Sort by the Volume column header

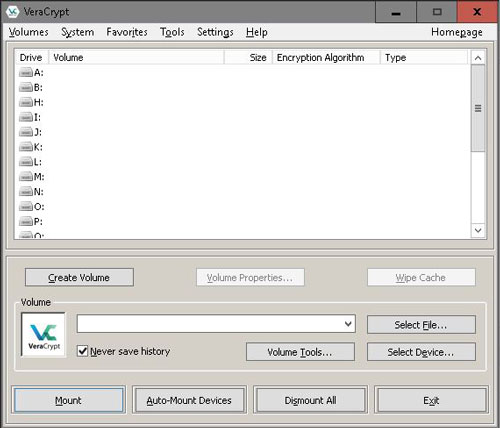pyautogui.click(x=137, y=57)
